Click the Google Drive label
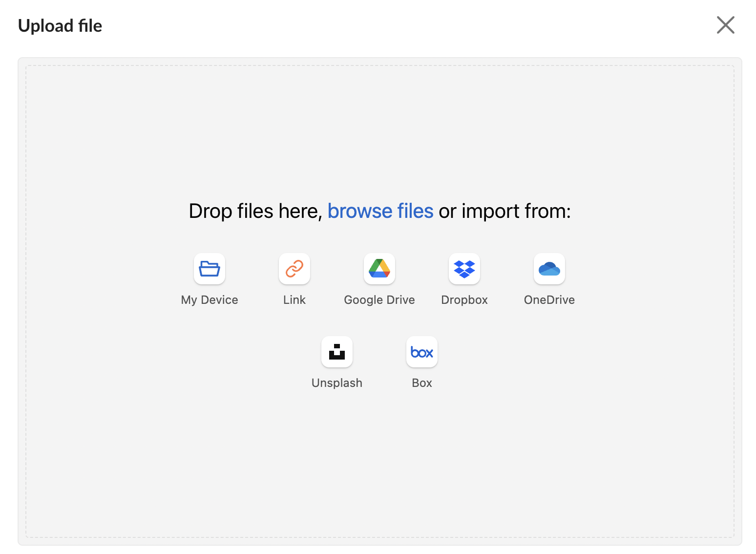The image size is (756, 554). pyautogui.click(x=379, y=300)
